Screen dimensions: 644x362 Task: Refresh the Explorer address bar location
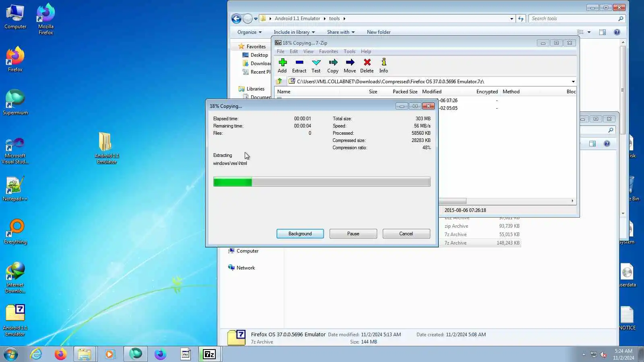point(521,19)
